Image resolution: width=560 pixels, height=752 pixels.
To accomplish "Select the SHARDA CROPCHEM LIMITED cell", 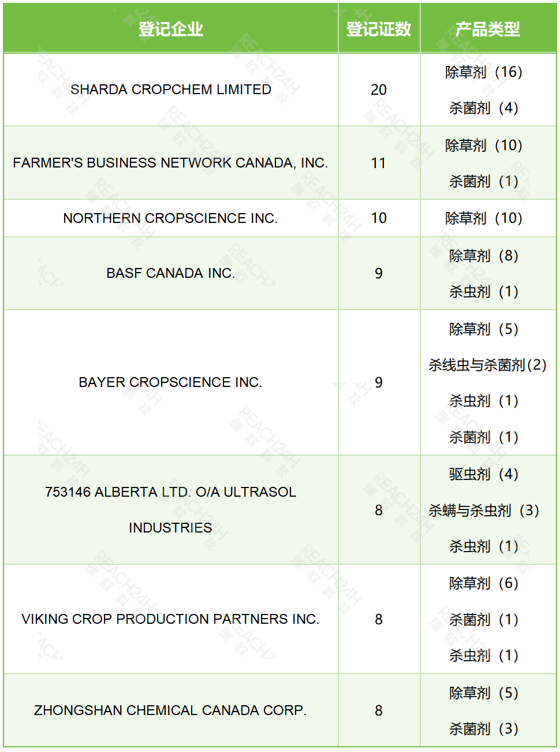I will click(171, 90).
